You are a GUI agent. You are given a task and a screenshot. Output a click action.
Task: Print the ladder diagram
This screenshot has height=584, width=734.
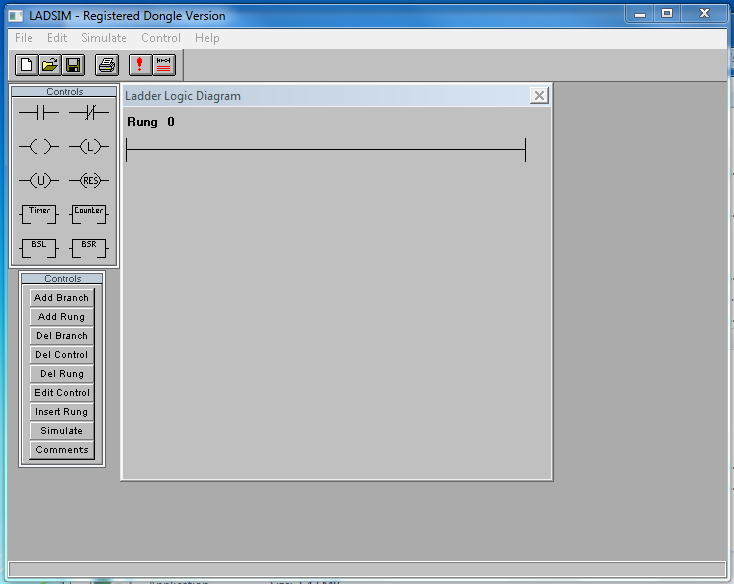(x=107, y=65)
